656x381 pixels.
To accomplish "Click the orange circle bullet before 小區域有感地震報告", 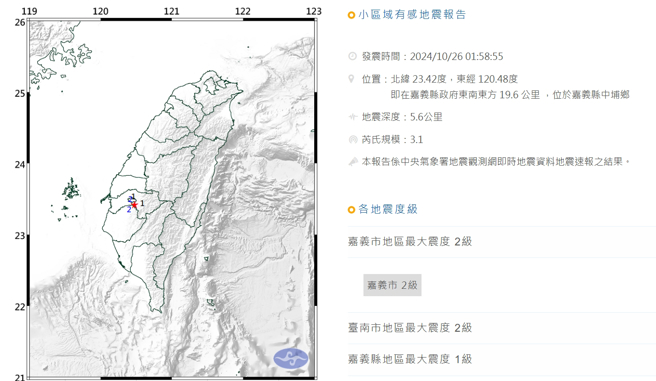I will pos(351,15).
